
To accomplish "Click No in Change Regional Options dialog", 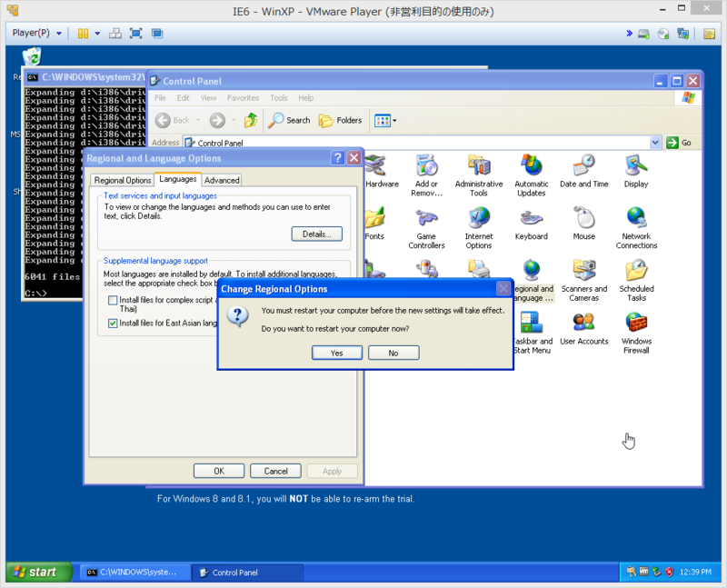I will pos(393,353).
